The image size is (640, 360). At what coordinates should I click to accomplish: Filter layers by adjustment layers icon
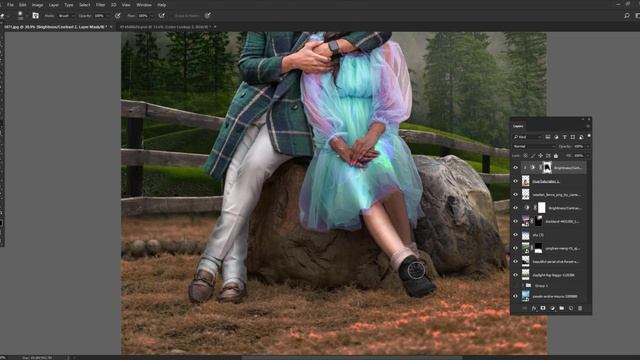(556, 137)
